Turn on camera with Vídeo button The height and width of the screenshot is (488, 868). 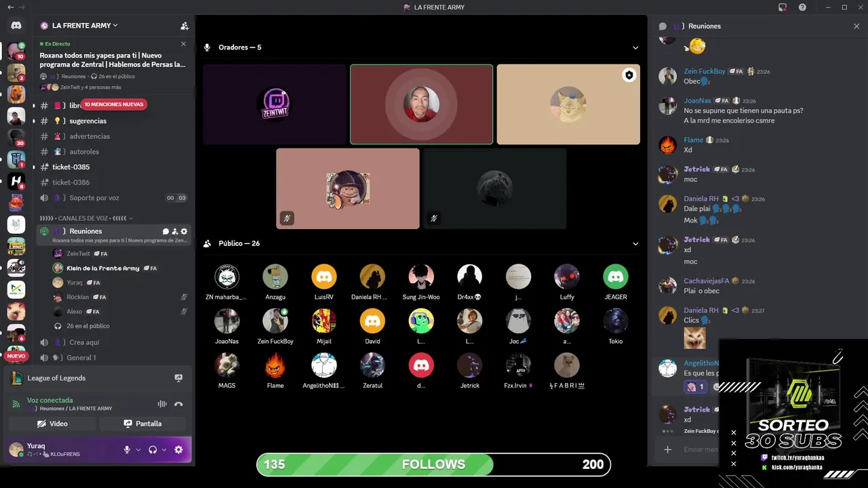[52, 424]
